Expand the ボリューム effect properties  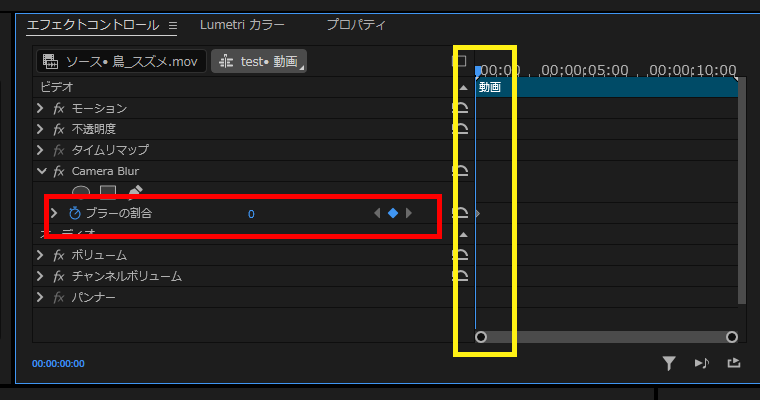point(40,255)
